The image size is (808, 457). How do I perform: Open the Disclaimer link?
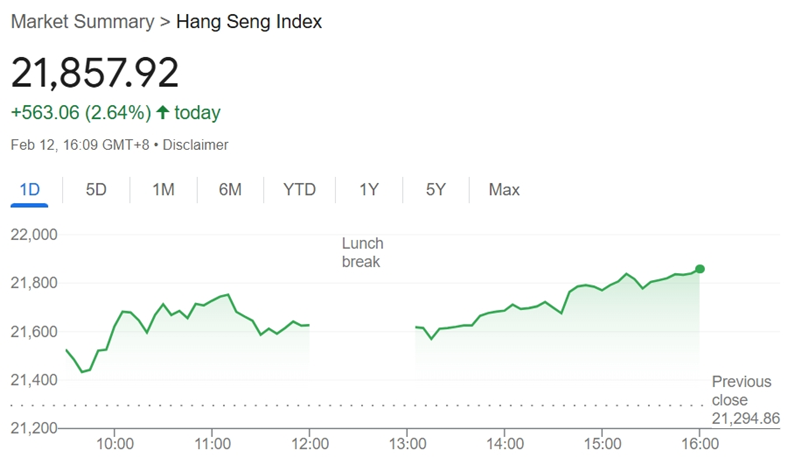tap(195, 145)
